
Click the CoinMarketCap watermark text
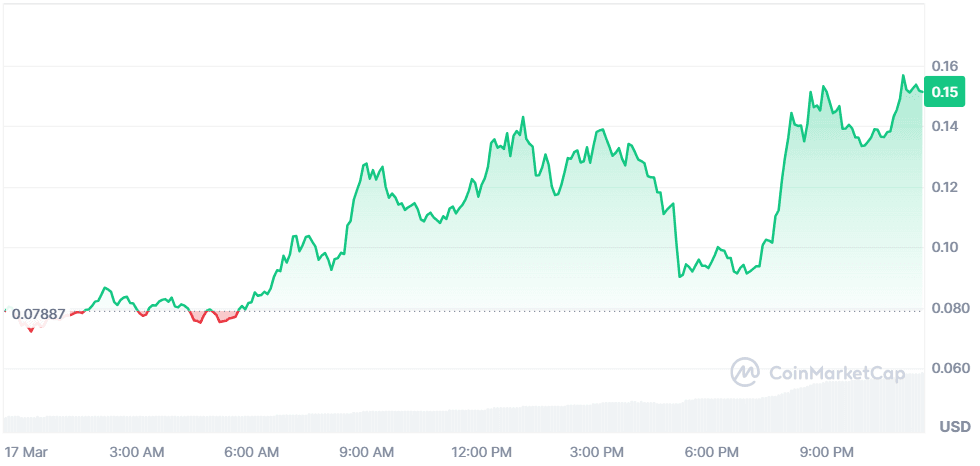(835, 373)
